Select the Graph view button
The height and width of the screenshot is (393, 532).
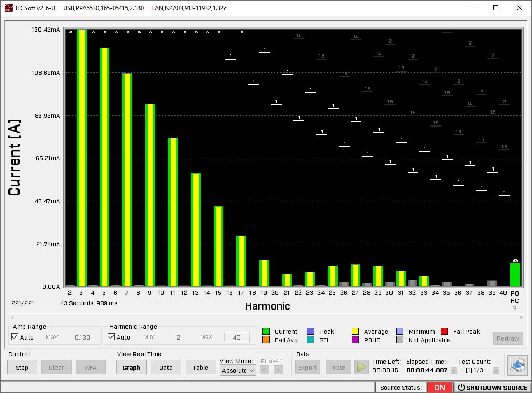132,368
